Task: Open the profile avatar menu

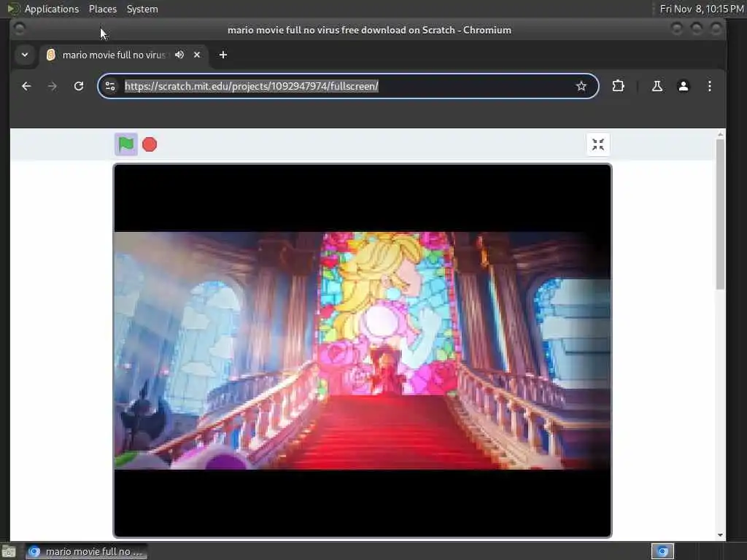Action: 683,86
